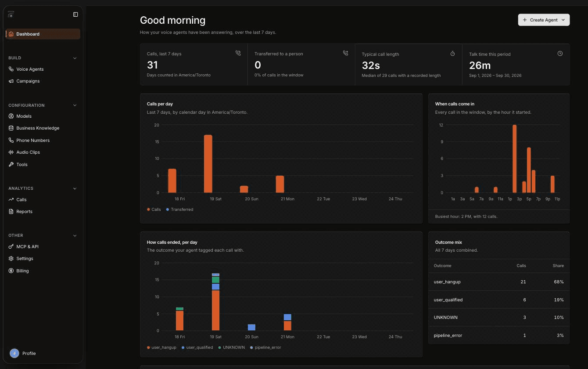Toggle pipeline_error in the outcomes legend
588x369 pixels.
[265, 347]
